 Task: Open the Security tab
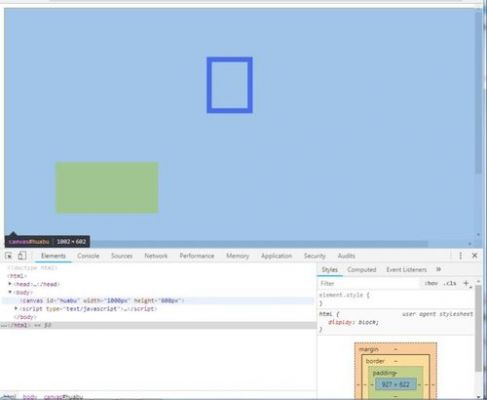click(x=314, y=256)
